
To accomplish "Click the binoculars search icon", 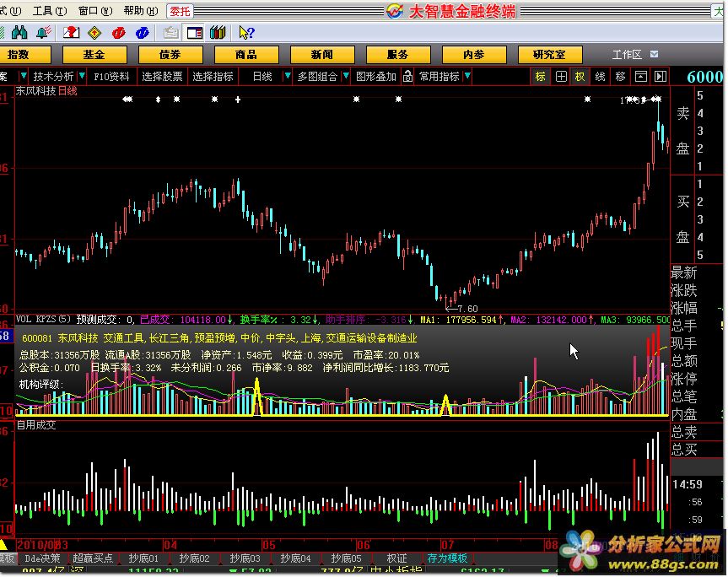I will [x=19, y=33].
